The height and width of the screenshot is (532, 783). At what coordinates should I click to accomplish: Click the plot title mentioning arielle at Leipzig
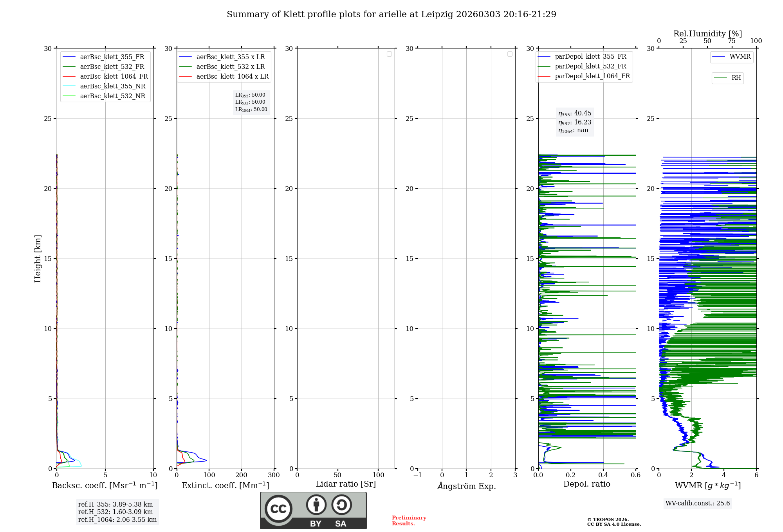(391, 14)
